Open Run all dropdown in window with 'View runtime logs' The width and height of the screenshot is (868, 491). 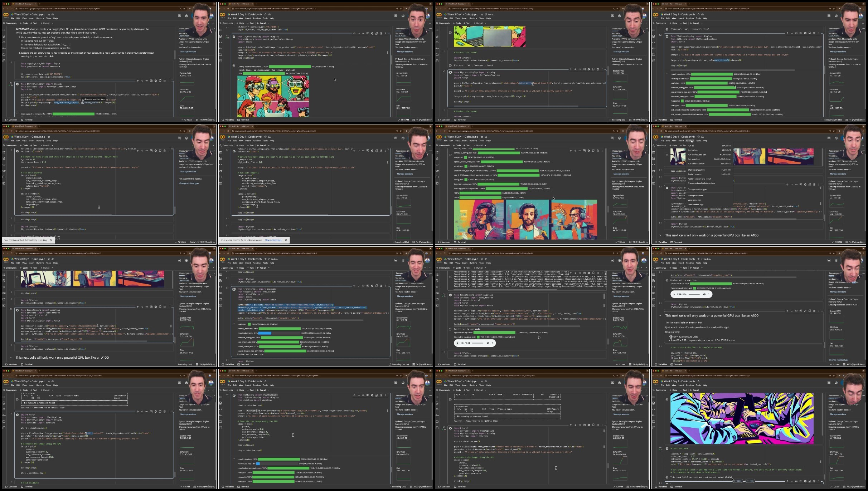coord(268,146)
